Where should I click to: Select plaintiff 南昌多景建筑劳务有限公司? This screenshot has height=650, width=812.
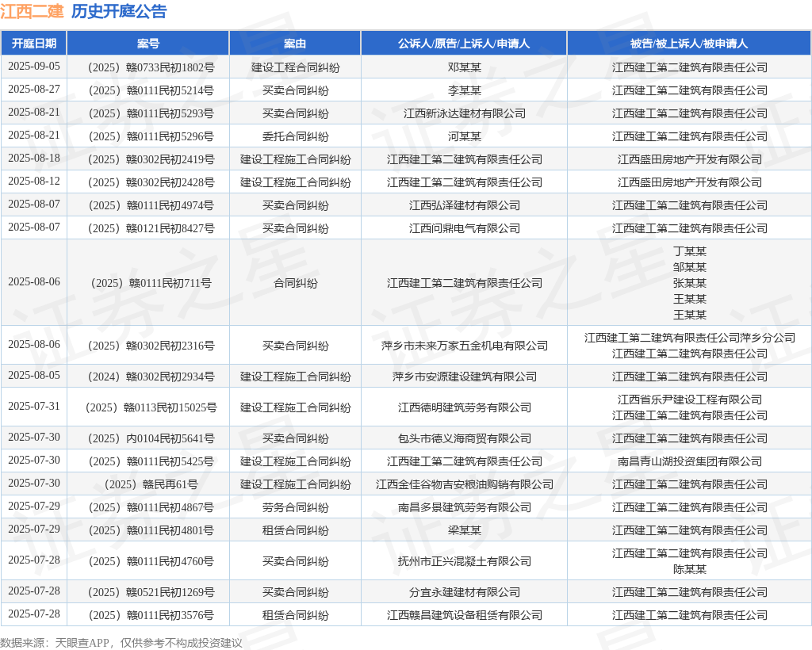[465, 507]
